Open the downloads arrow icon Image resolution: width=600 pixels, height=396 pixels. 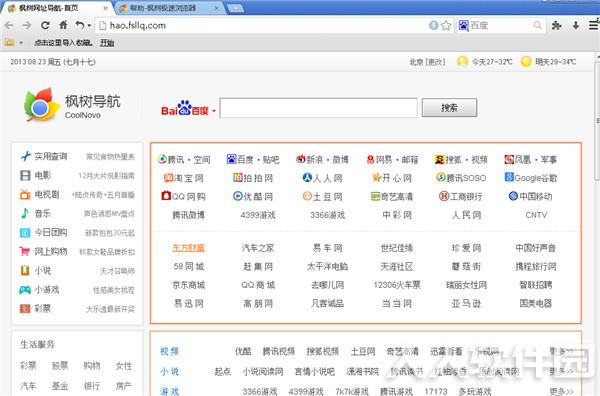[x=576, y=25]
